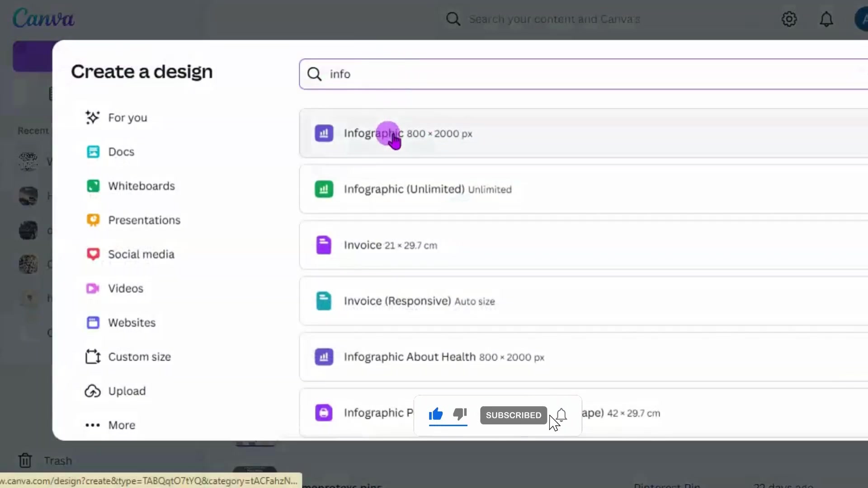Click the magnifier icon in design search
The width and height of the screenshot is (868, 488).
tap(314, 74)
